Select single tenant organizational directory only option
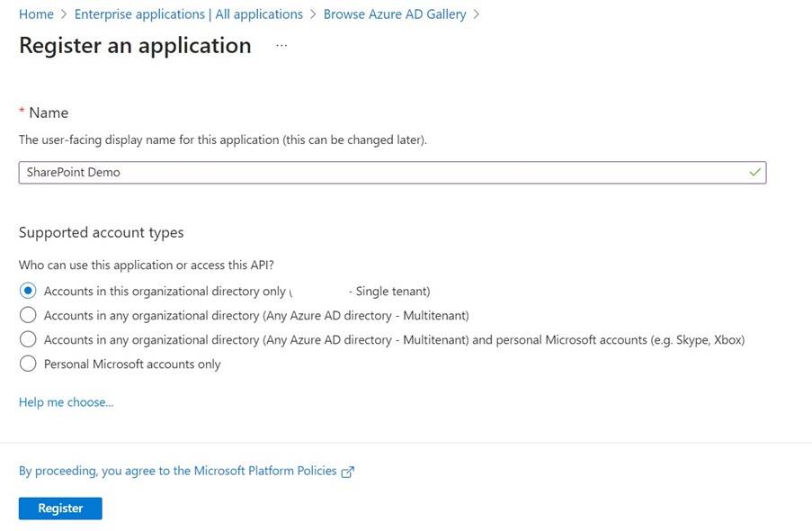 tap(28, 291)
